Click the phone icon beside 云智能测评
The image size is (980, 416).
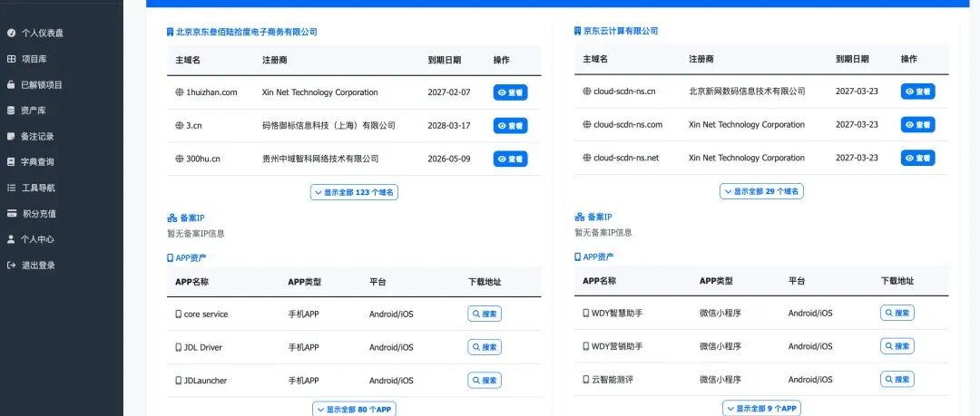(585, 379)
